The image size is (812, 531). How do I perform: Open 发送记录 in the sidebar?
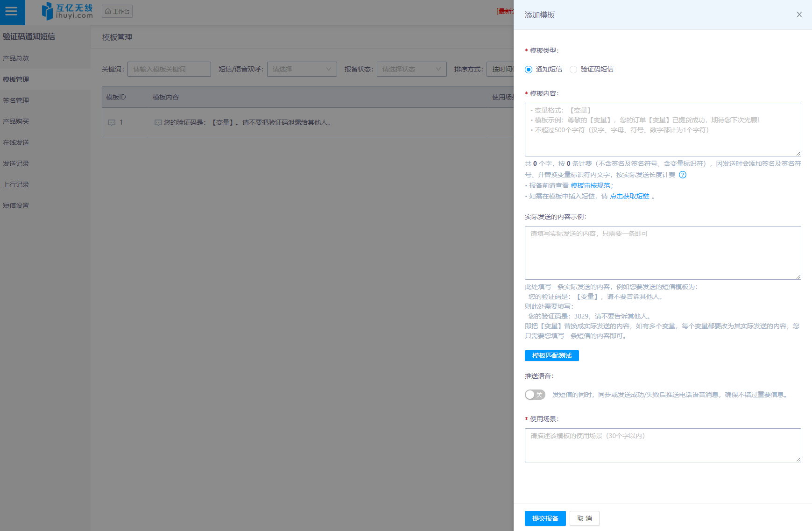coord(16,163)
